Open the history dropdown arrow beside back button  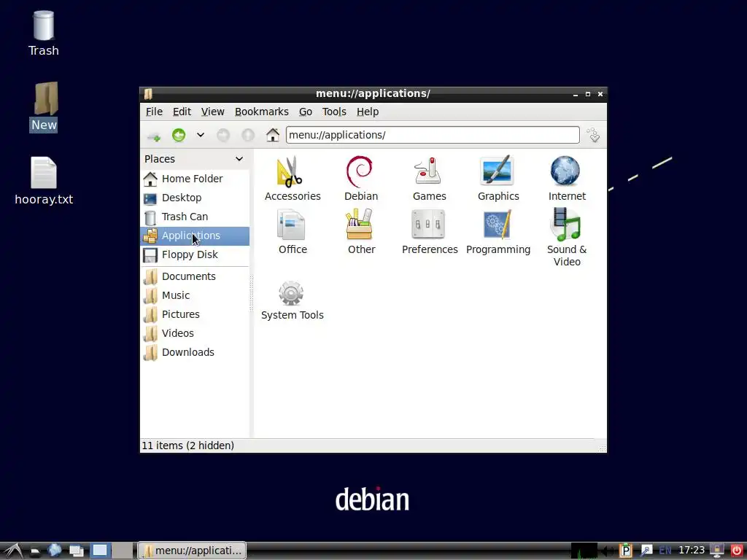[201, 135]
